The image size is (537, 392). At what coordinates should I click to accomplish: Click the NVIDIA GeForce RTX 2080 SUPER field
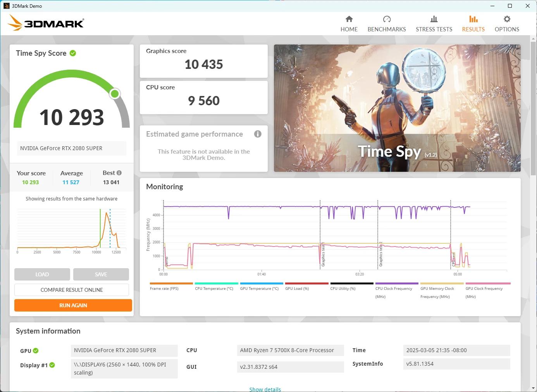[x=71, y=148]
